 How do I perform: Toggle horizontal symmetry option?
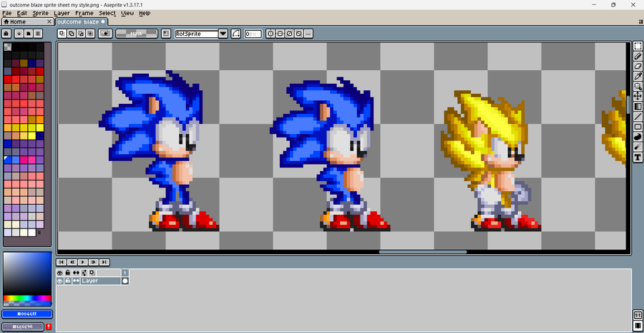click(270, 34)
